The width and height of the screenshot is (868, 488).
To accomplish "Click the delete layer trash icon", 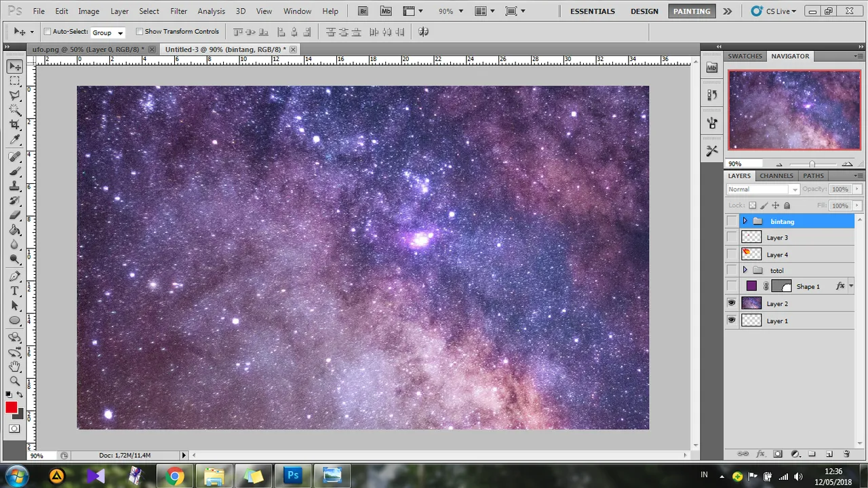I will (846, 453).
